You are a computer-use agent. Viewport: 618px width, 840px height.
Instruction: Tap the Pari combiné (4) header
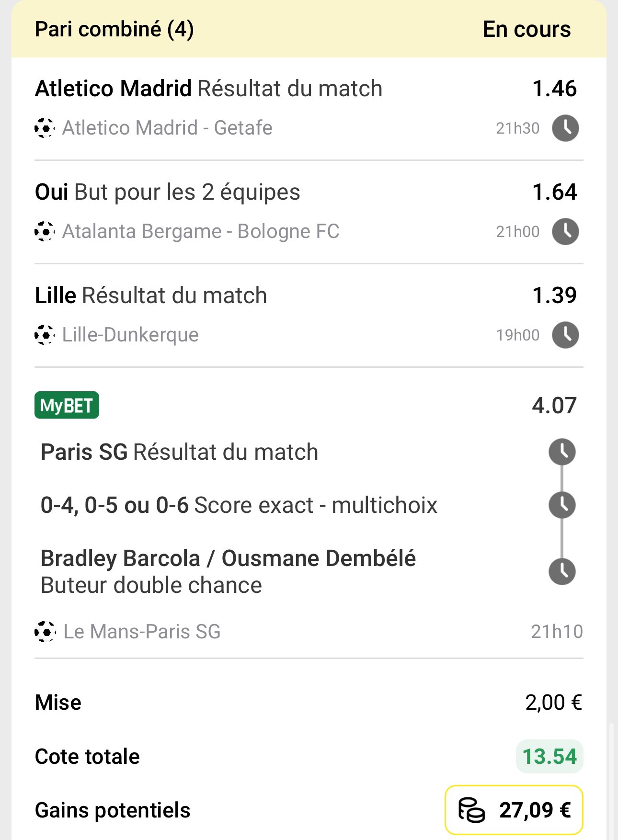114,29
